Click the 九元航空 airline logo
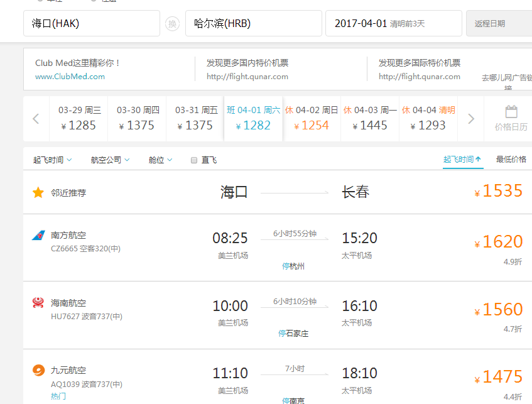The height and width of the screenshot is (404, 532). tap(38, 370)
